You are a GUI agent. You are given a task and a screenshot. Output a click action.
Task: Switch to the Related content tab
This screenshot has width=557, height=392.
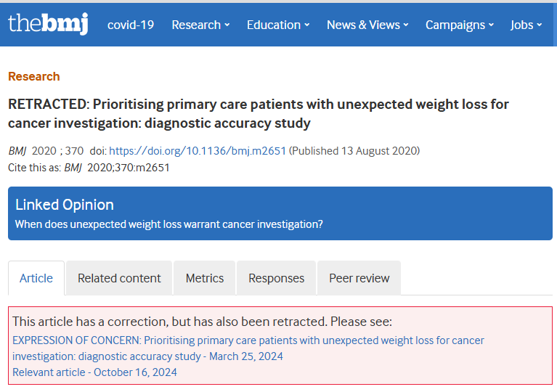(119, 278)
